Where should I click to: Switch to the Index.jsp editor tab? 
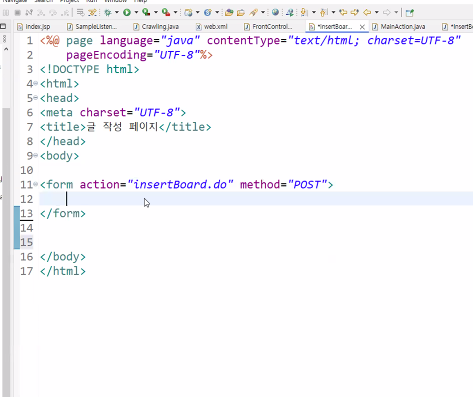pyautogui.click(x=34, y=27)
